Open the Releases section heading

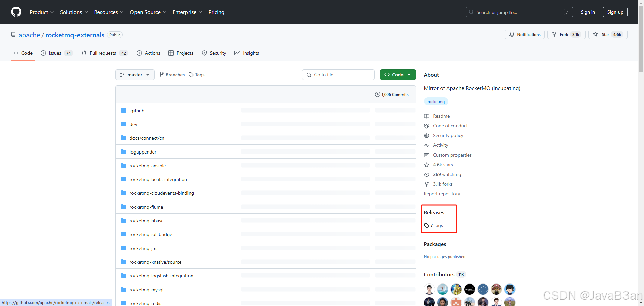[x=434, y=212]
